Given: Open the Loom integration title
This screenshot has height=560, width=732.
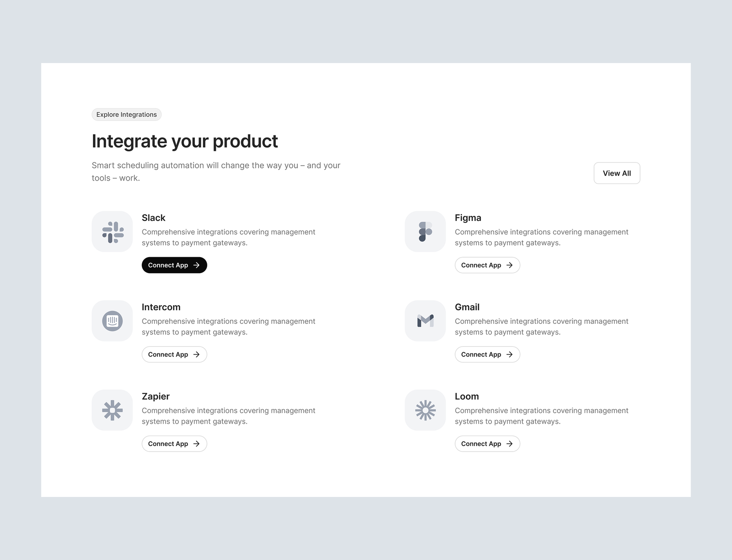Looking at the screenshot, I should click(x=467, y=396).
